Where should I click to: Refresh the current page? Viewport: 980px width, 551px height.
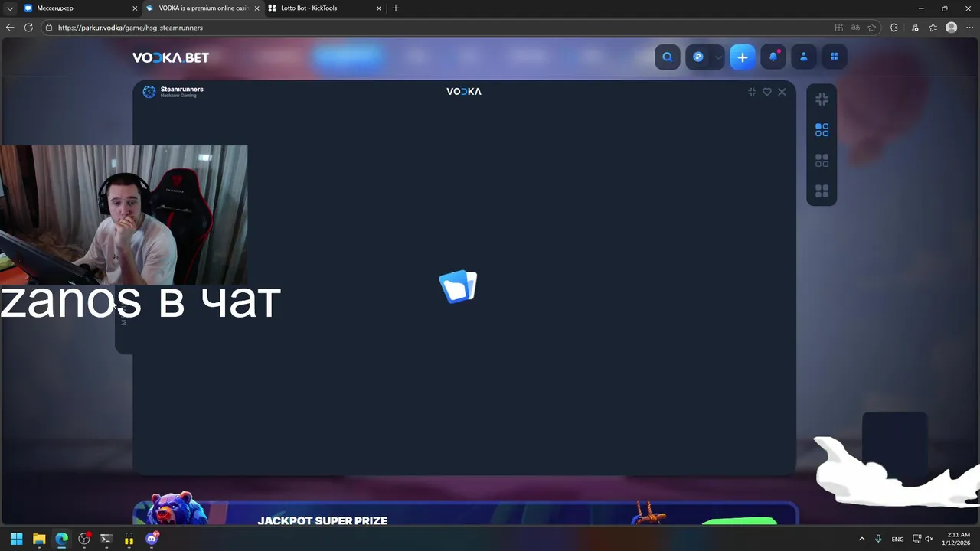point(28,28)
